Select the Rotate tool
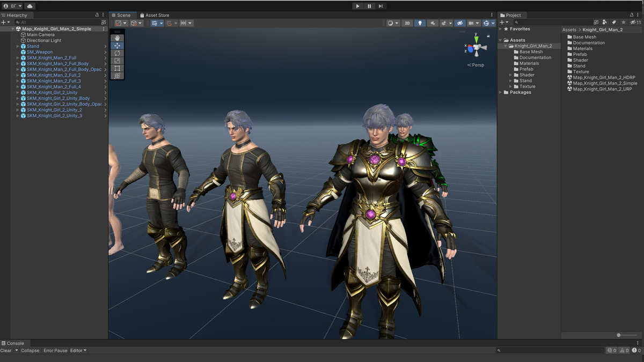 click(117, 53)
